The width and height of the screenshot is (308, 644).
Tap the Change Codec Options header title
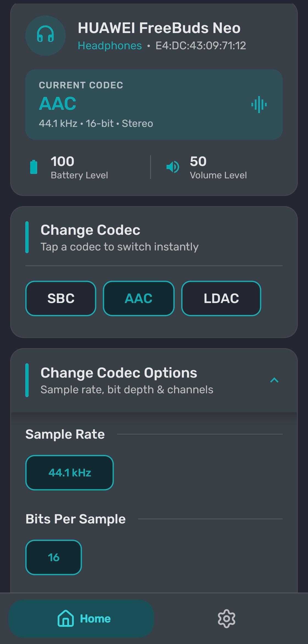[119, 373]
